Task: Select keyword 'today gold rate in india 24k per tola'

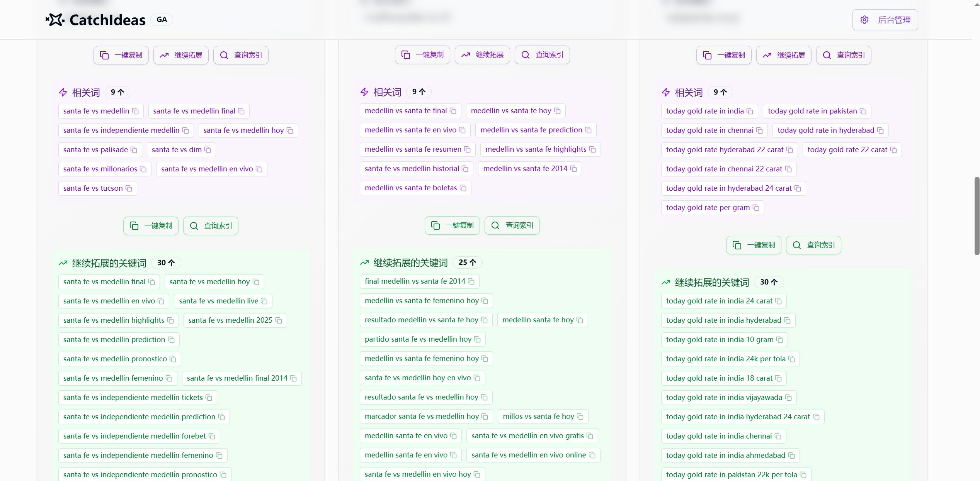Action: (730, 359)
